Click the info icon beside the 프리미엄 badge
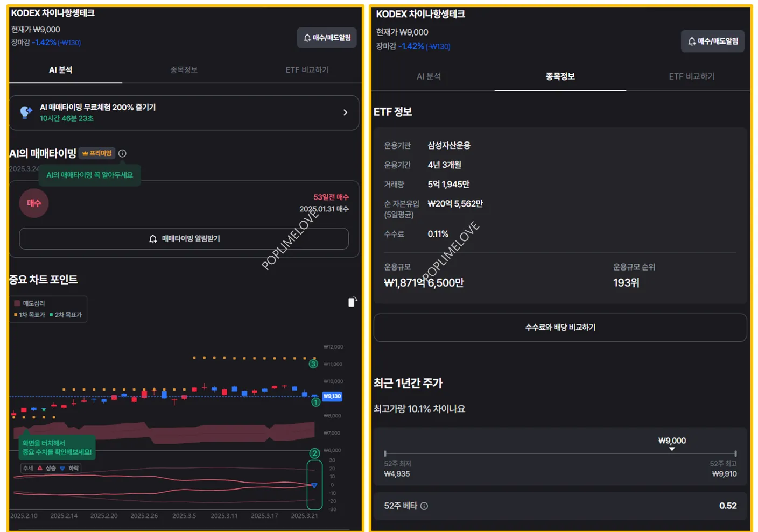Screen dimensions: 758x532 (x=122, y=153)
